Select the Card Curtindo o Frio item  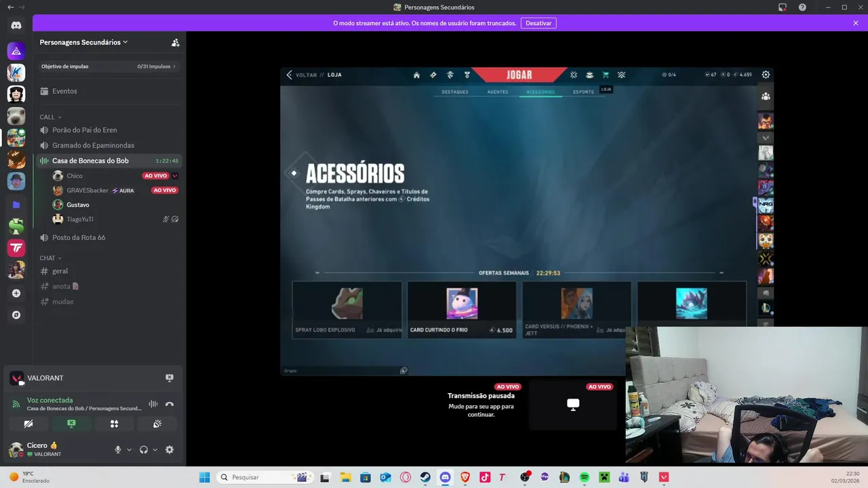[462, 310]
